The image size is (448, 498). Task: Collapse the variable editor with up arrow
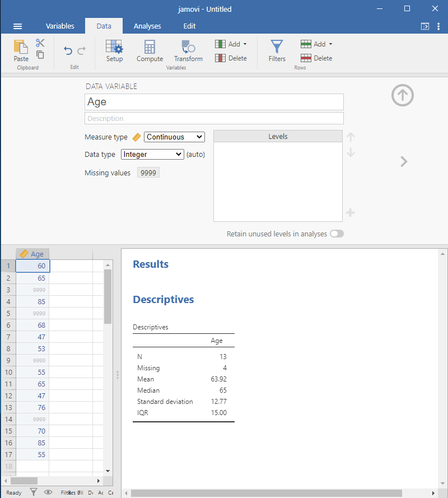402,95
